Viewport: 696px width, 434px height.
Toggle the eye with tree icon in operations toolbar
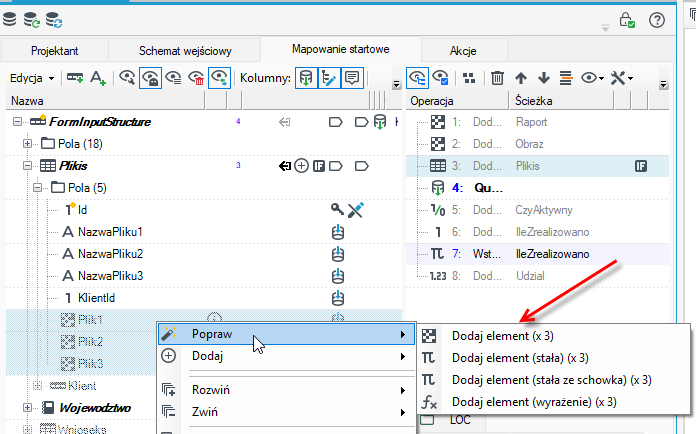tap(417, 78)
